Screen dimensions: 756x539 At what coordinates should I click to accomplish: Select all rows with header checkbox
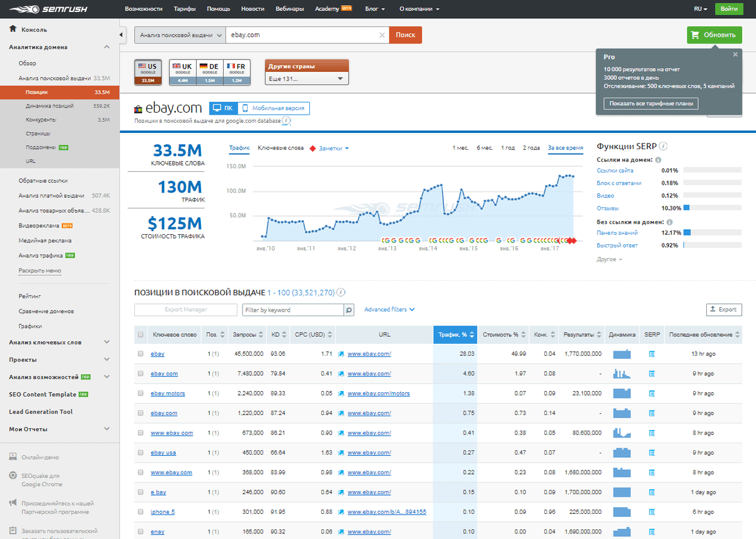click(140, 335)
